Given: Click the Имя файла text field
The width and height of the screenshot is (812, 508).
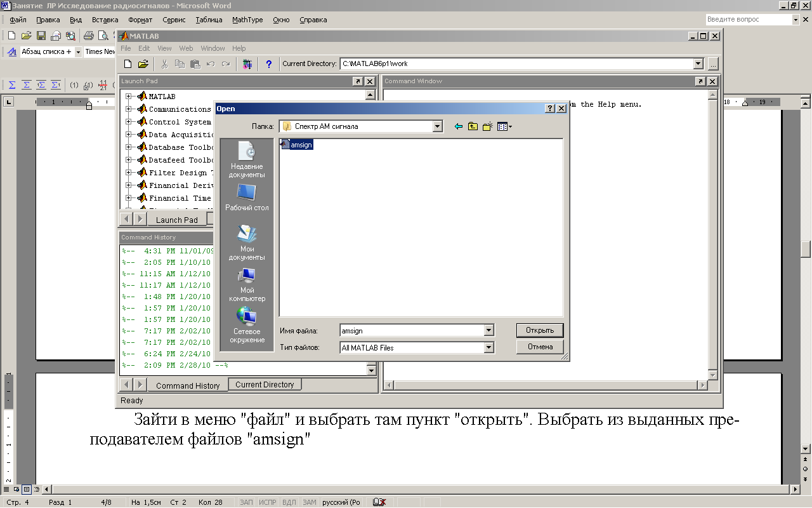Looking at the screenshot, I should [412, 331].
